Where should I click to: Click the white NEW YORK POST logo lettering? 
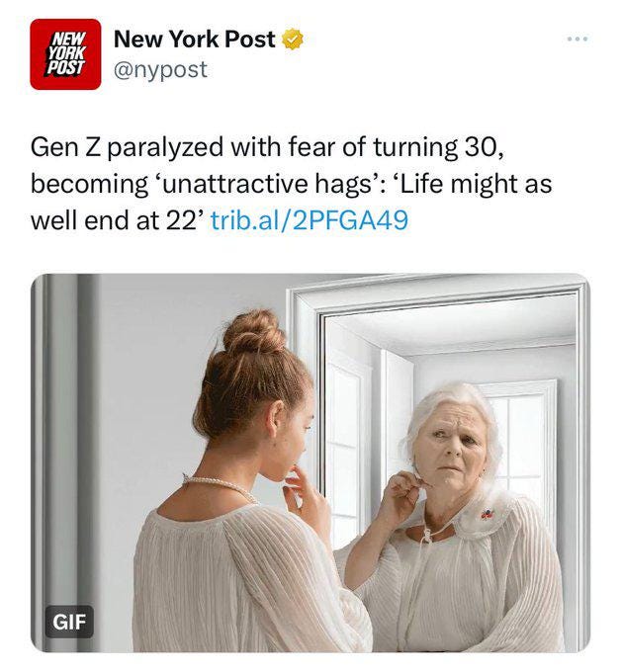click(x=65, y=54)
